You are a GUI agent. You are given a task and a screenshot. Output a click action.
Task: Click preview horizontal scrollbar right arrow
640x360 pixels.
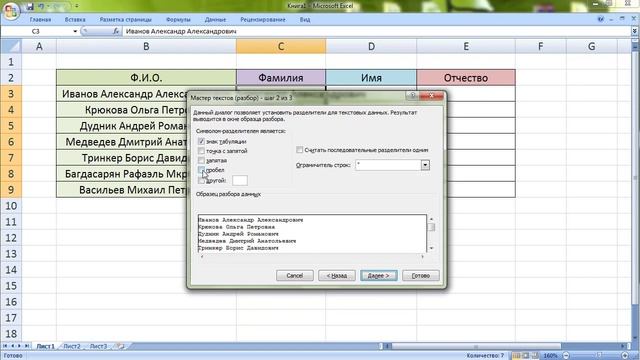(422, 256)
